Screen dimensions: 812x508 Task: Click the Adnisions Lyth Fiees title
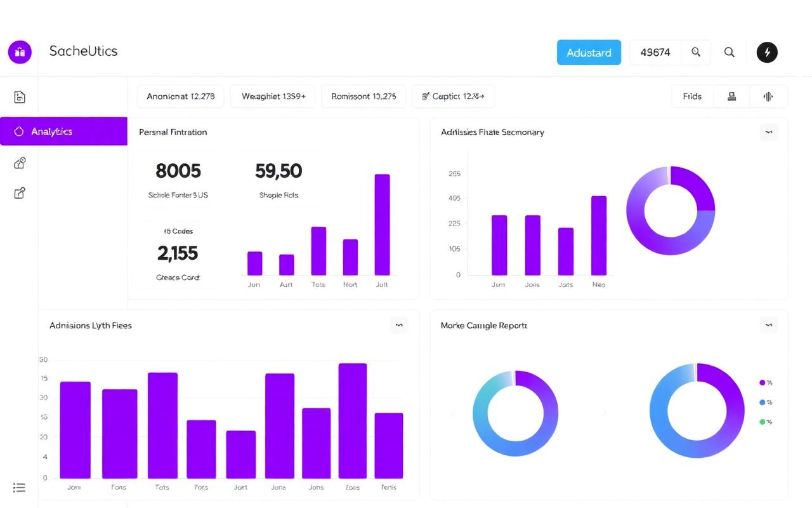click(91, 325)
